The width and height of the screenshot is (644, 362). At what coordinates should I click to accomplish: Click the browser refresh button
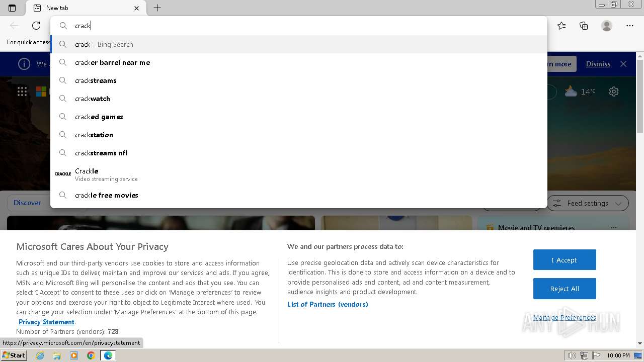tap(36, 26)
